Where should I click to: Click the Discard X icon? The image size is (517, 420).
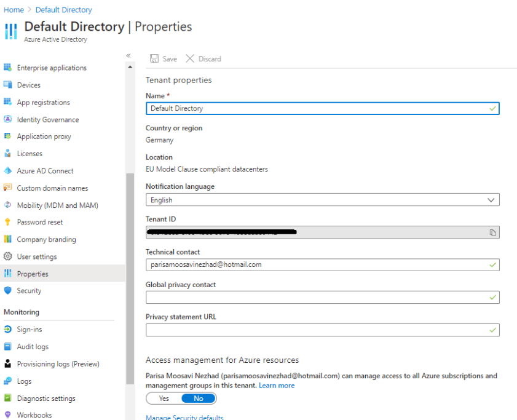tap(190, 58)
